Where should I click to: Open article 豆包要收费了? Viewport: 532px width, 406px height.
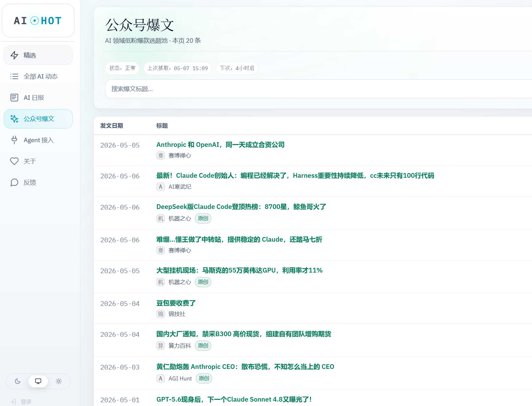click(176, 303)
